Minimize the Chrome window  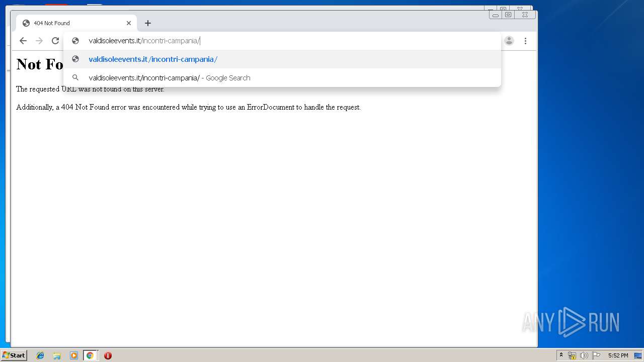496,15
